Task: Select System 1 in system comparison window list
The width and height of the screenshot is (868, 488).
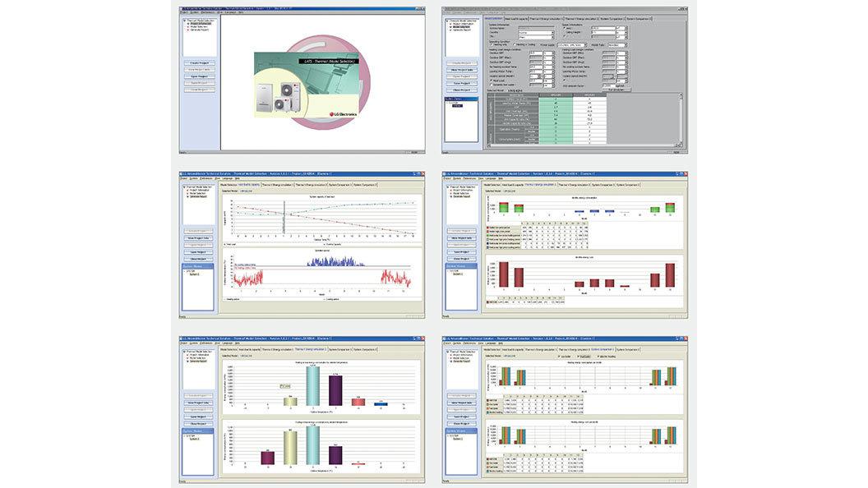Action: [458, 439]
